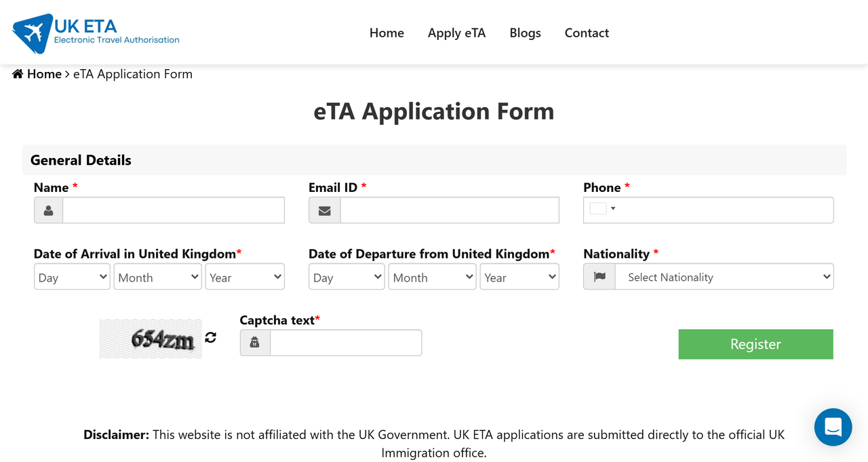Refresh the captcha image

click(x=211, y=338)
